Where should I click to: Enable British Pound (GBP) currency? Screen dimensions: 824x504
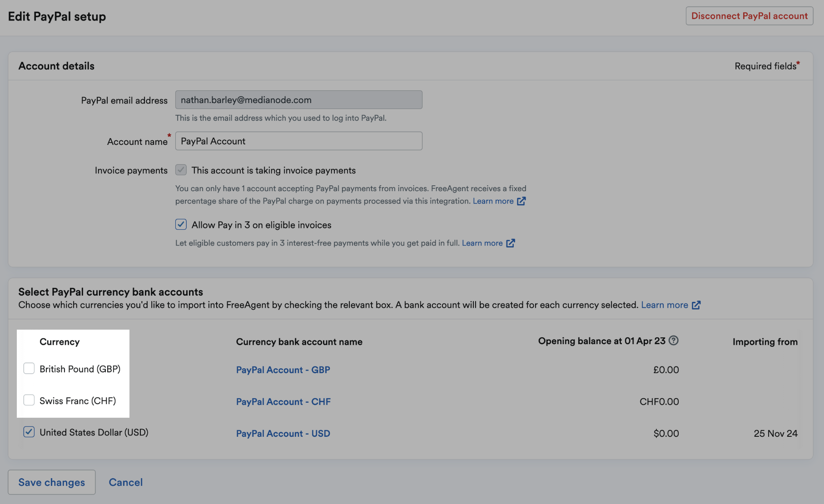pos(29,368)
